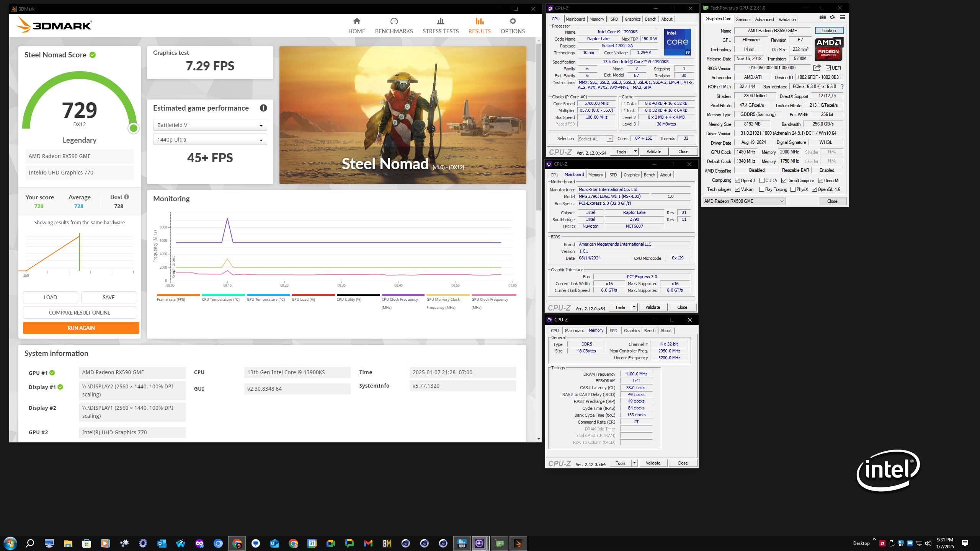Click SAVE result button
The height and width of the screenshot is (551, 980).
(109, 297)
